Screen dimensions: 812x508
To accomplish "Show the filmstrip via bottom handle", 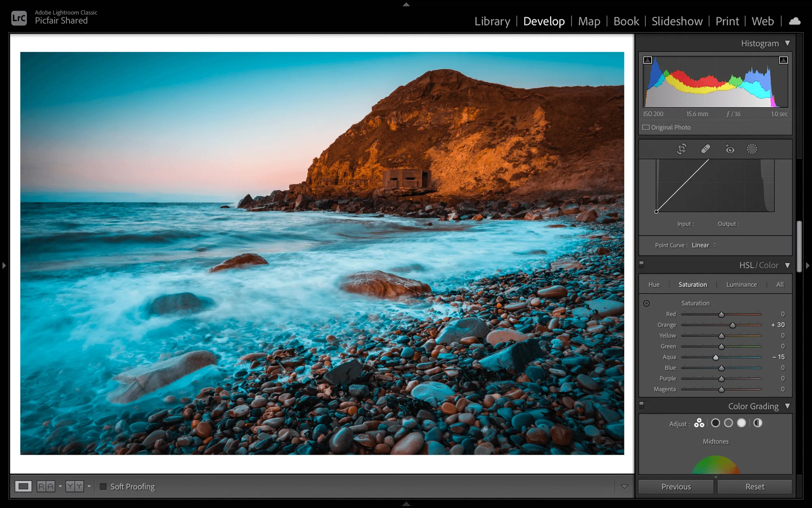I will click(406, 504).
